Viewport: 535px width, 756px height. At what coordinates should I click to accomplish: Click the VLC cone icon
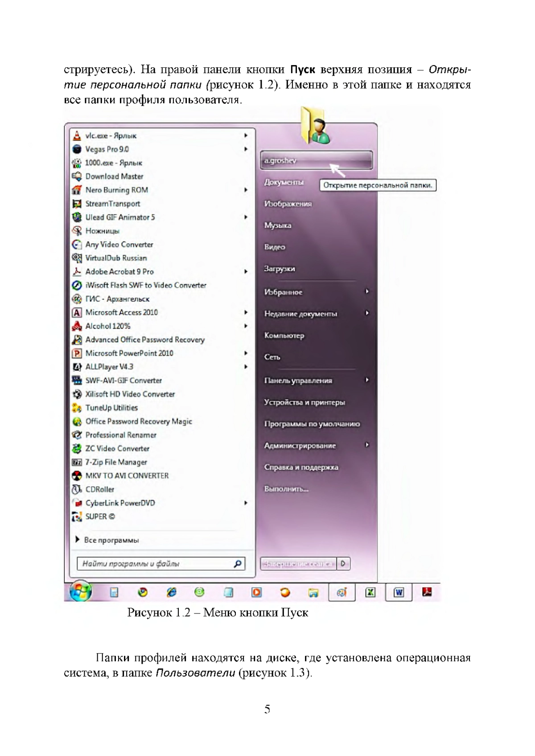[x=77, y=136]
